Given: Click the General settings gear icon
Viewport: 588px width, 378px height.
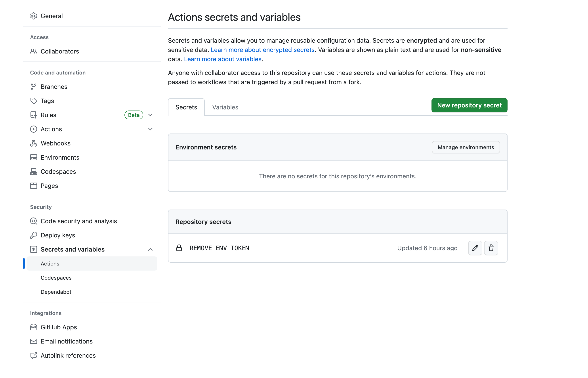Looking at the screenshot, I should click(34, 16).
